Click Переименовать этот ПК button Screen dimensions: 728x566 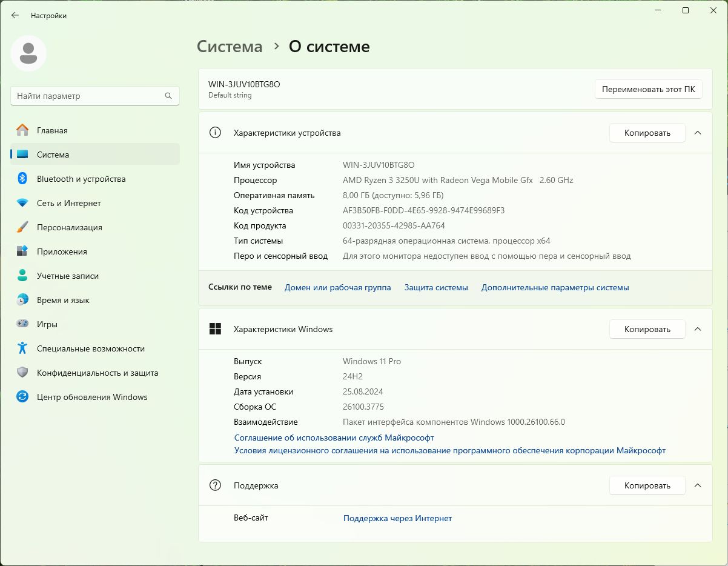point(649,89)
